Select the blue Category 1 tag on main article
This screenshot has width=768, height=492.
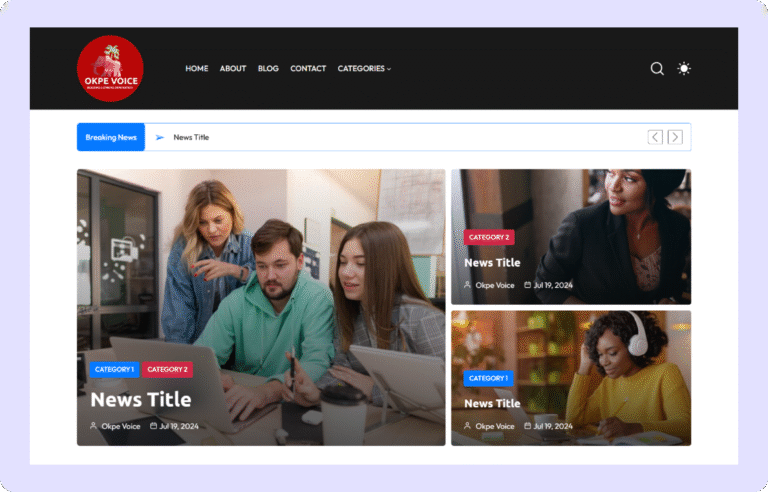tap(114, 369)
